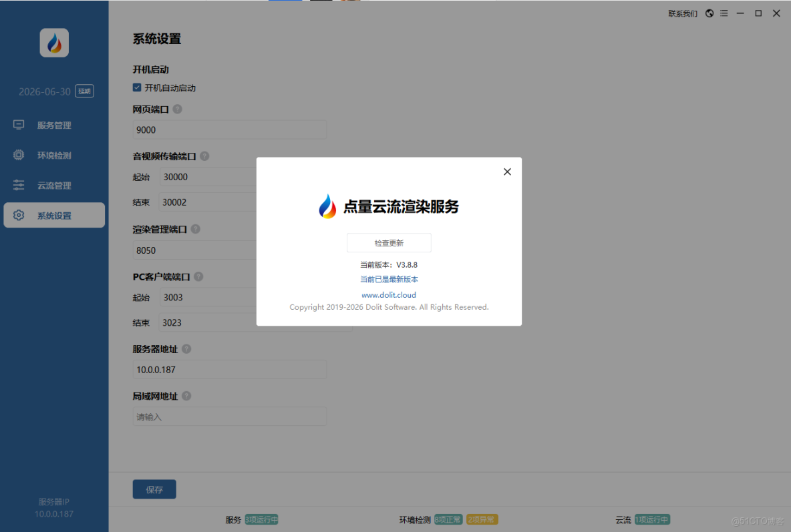Click the 检查更新 button in the dialog
This screenshot has height=532, width=791.
389,242
